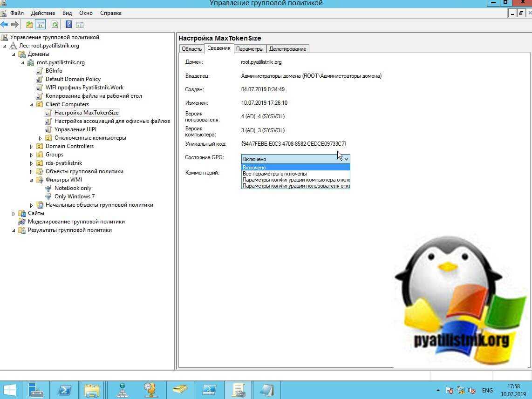Click the Up one level folder icon
This screenshot has width=532, height=399.
[29, 25]
